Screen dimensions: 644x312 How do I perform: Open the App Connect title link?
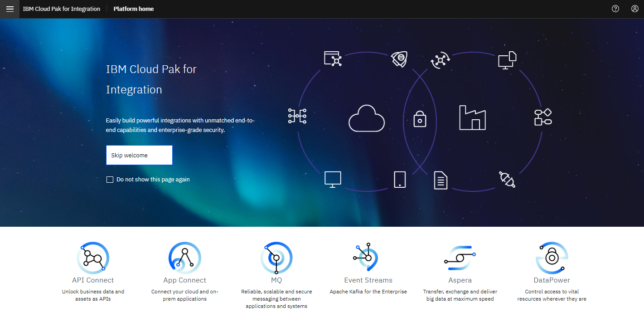click(x=185, y=280)
